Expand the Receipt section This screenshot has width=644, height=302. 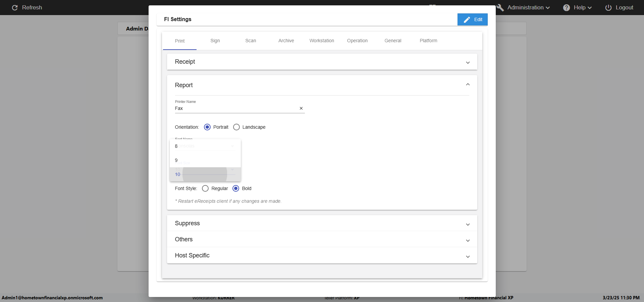pyautogui.click(x=468, y=63)
